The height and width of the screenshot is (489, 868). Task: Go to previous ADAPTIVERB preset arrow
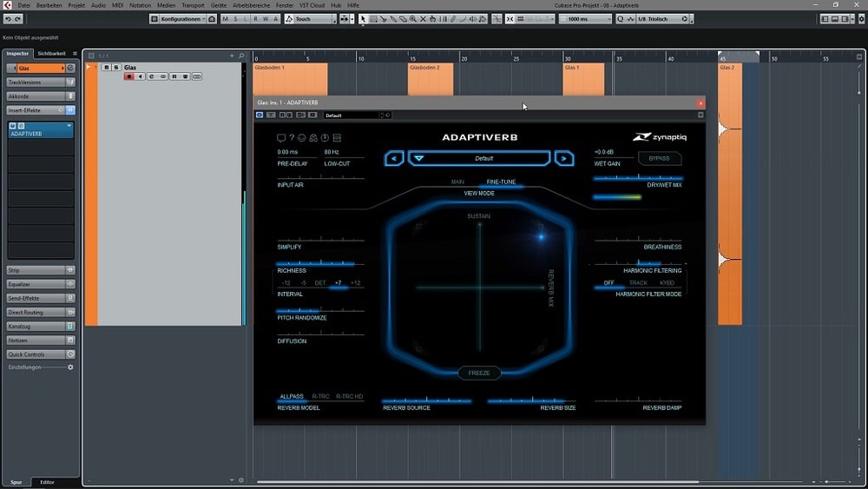pos(394,158)
